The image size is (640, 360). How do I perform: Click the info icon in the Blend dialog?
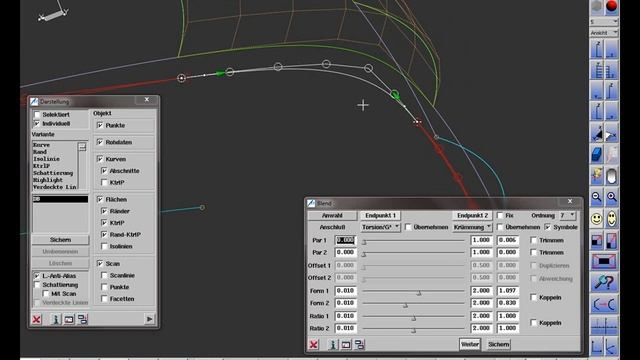(333, 344)
